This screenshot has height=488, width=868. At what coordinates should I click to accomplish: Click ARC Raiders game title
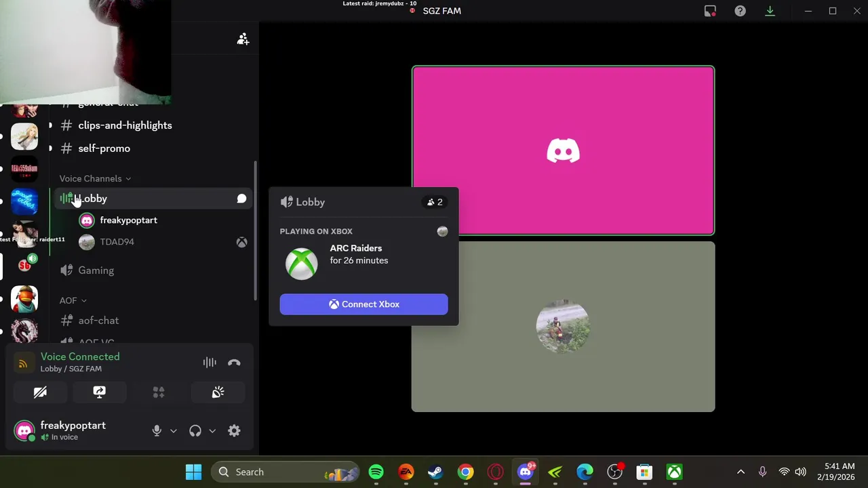(356, 248)
